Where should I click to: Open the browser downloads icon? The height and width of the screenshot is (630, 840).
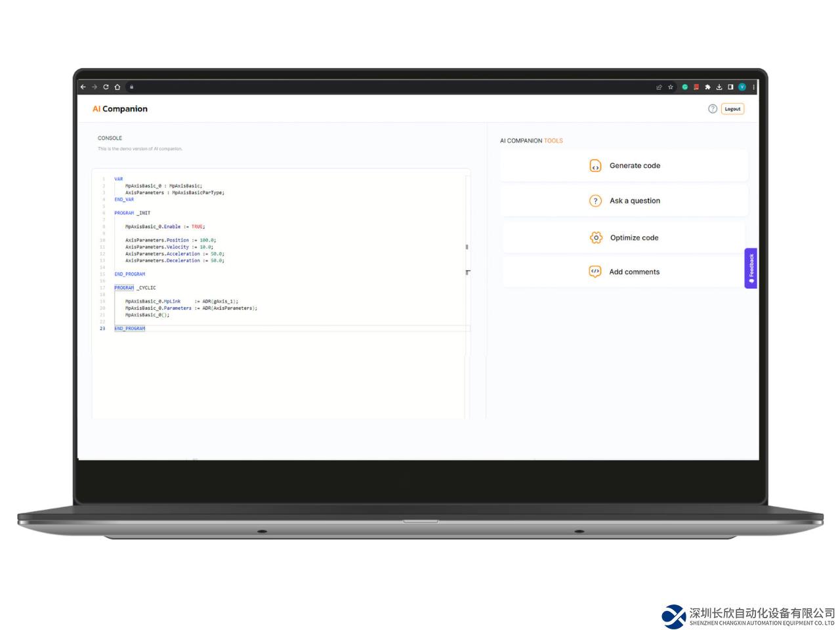point(719,87)
